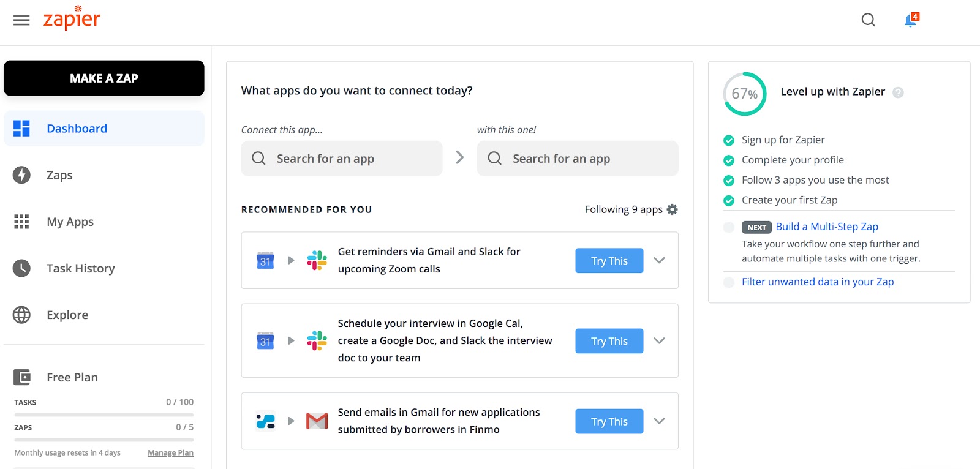Click the 'Connect this app' search field

pyautogui.click(x=342, y=159)
